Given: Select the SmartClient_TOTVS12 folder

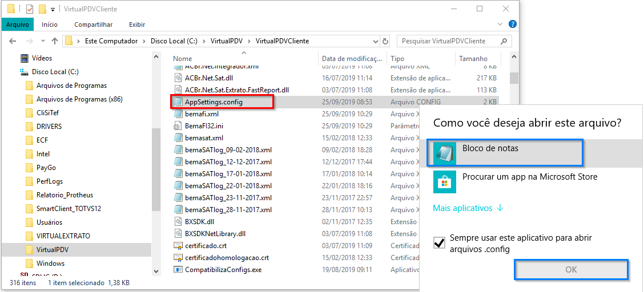Looking at the screenshot, I should (x=69, y=208).
